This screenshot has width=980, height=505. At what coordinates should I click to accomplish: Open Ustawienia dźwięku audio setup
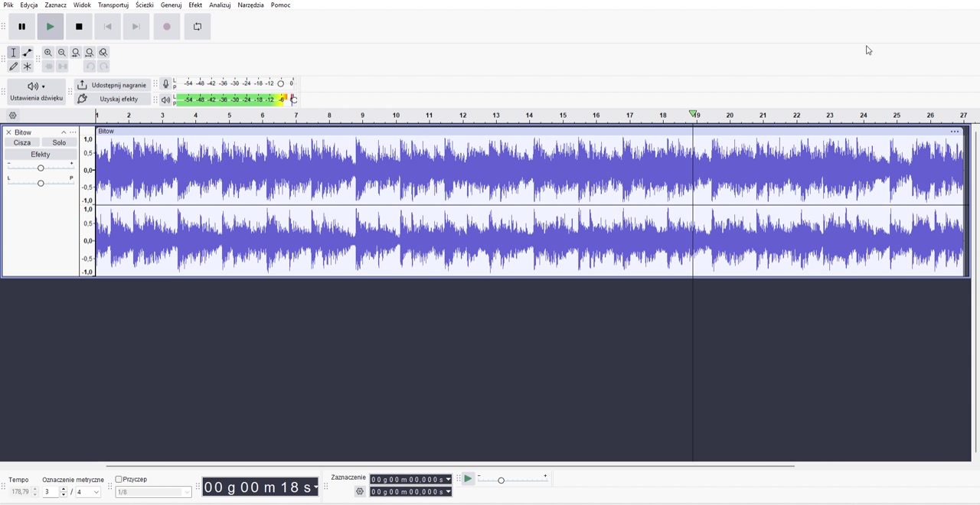[36, 91]
